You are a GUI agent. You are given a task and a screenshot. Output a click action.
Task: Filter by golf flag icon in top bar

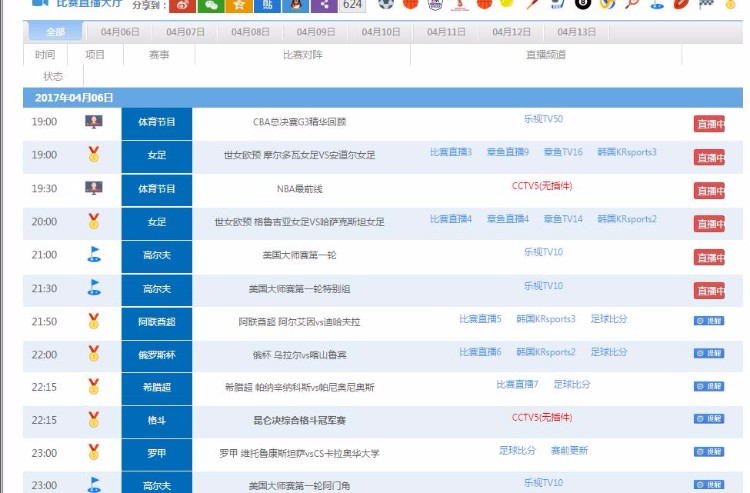(657, 4)
